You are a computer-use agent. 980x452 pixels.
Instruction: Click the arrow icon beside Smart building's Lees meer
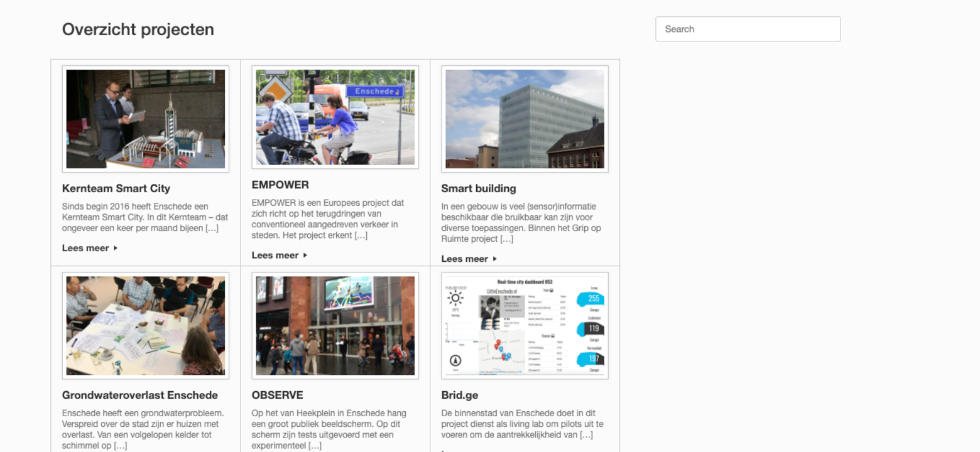(x=495, y=259)
